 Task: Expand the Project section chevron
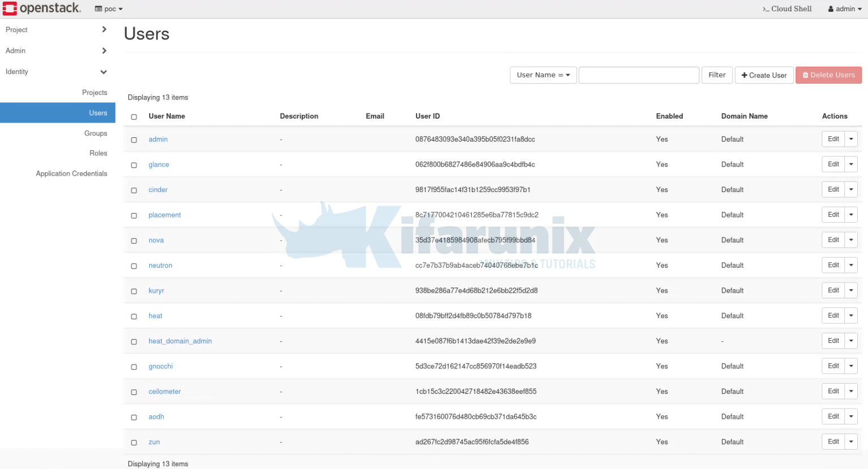coord(104,29)
